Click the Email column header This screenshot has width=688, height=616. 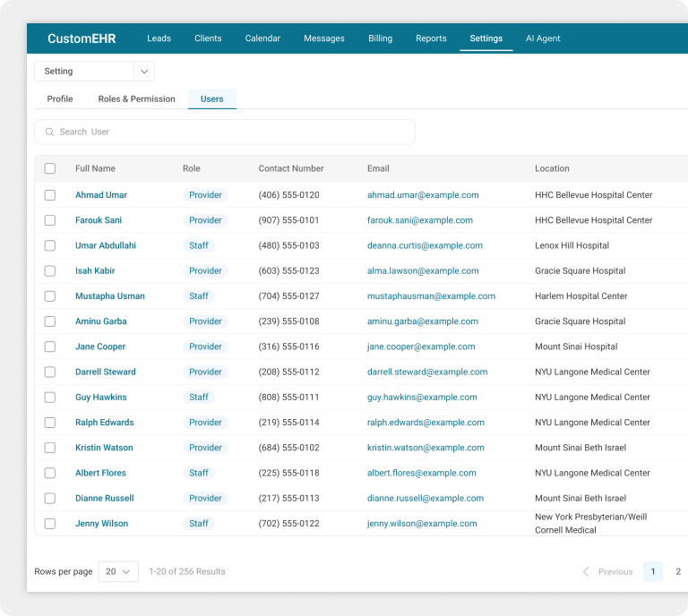coord(378,168)
